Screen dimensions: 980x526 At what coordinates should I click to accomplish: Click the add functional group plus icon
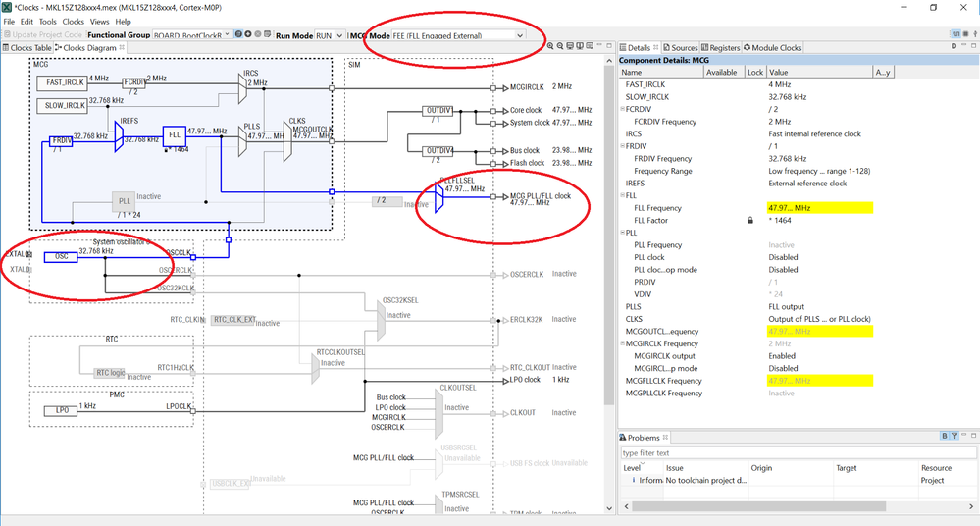pyautogui.click(x=248, y=34)
